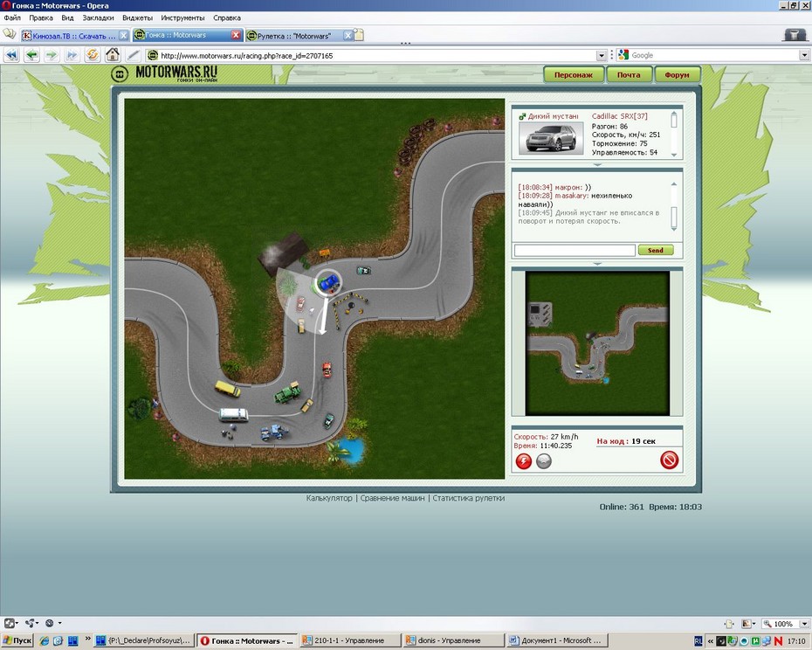The image size is (812, 650).
Task: Open the browser home page icon
Action: (x=113, y=55)
